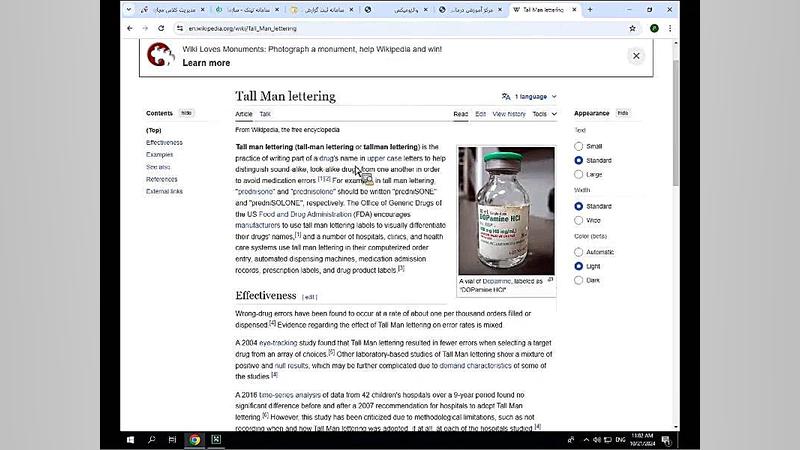Jump to See also in Contents
This screenshot has width=800, height=450.
coord(158,167)
